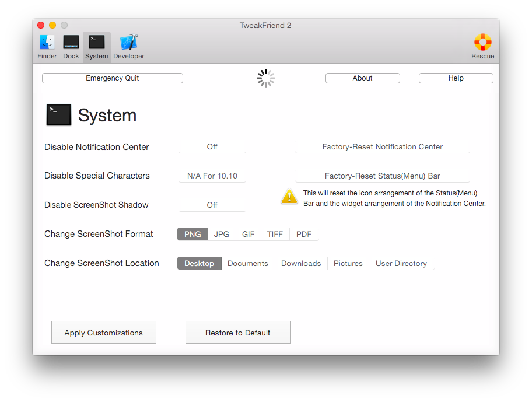Click the yellow warning triangle icon
Screen dimensions: 532x402
(x=289, y=197)
